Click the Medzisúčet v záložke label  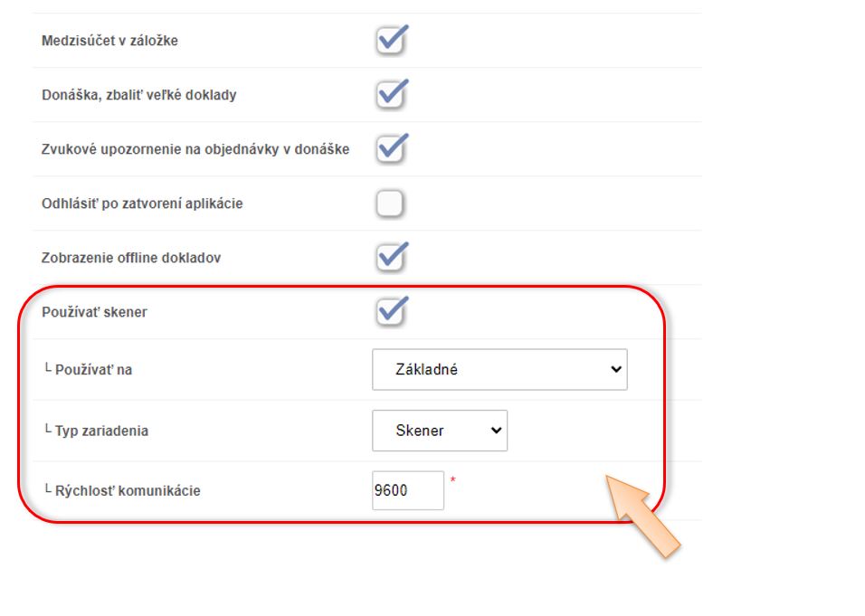109,41
